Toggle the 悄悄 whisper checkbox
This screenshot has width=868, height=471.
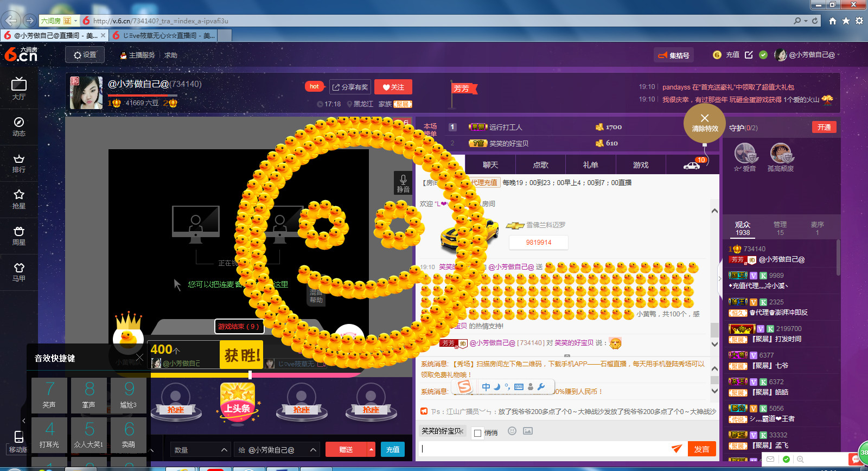click(x=477, y=432)
